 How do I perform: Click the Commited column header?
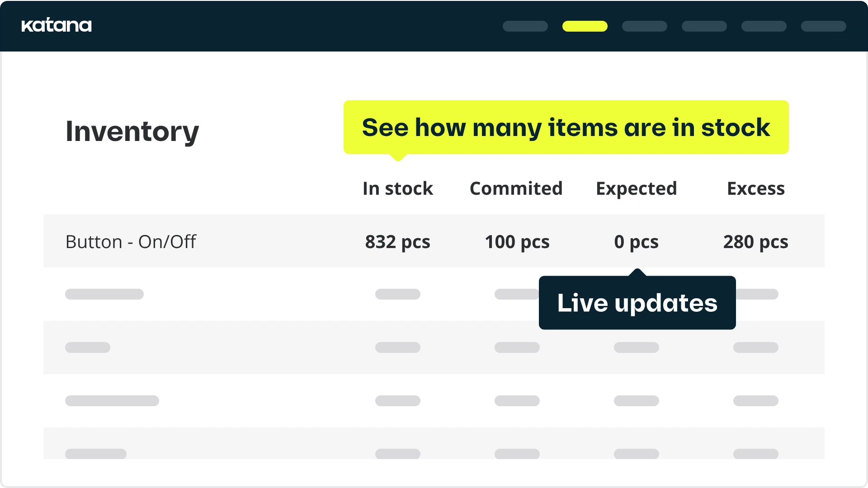pyautogui.click(x=516, y=188)
